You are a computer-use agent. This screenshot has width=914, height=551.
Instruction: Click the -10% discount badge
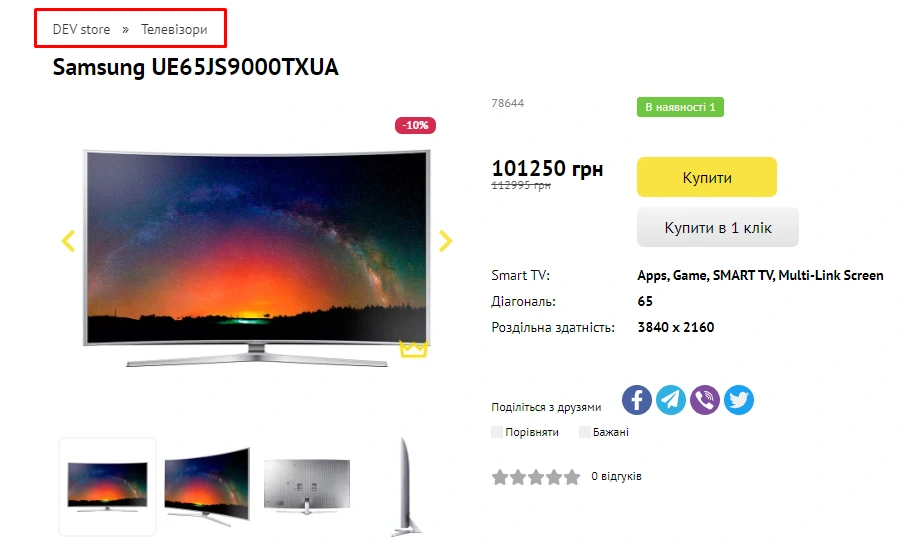point(415,125)
